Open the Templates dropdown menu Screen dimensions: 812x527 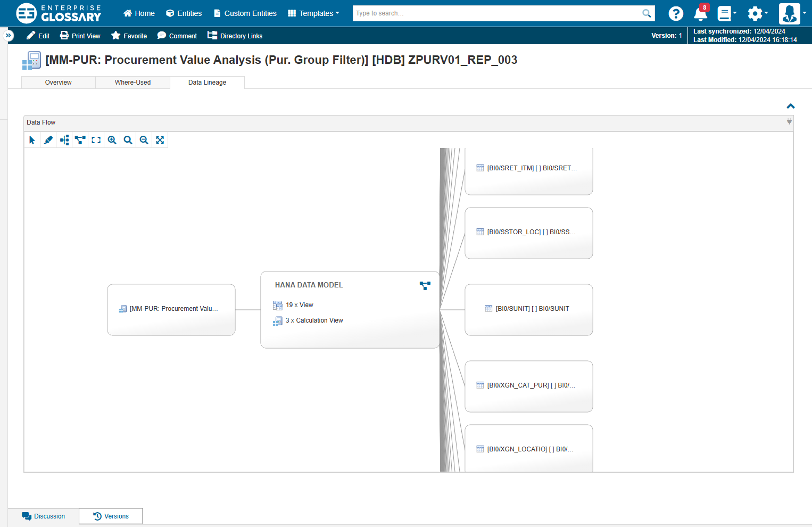[x=313, y=13]
